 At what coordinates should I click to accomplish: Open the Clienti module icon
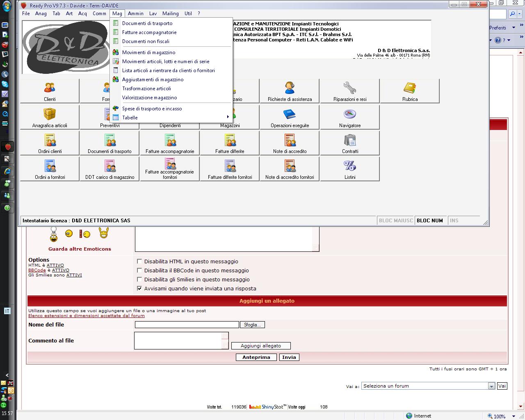pyautogui.click(x=50, y=91)
